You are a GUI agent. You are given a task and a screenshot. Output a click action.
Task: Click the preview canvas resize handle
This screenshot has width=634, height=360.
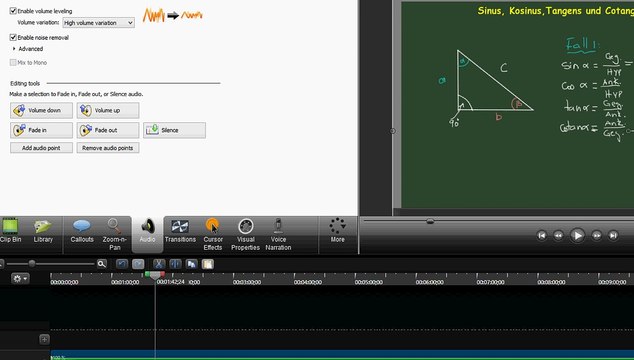click(x=393, y=131)
